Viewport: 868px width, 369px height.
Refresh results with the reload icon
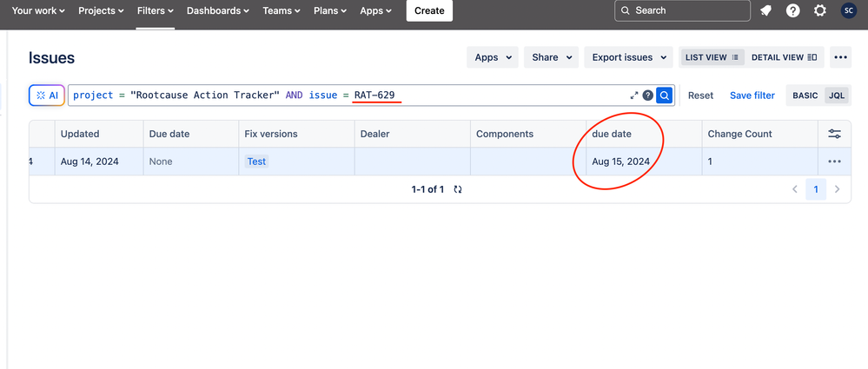tap(458, 189)
